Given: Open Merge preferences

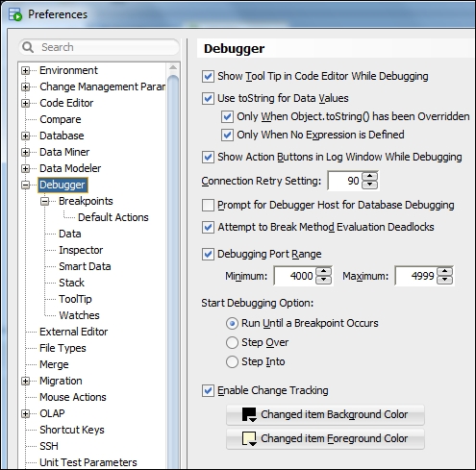Looking at the screenshot, I should (x=54, y=364).
